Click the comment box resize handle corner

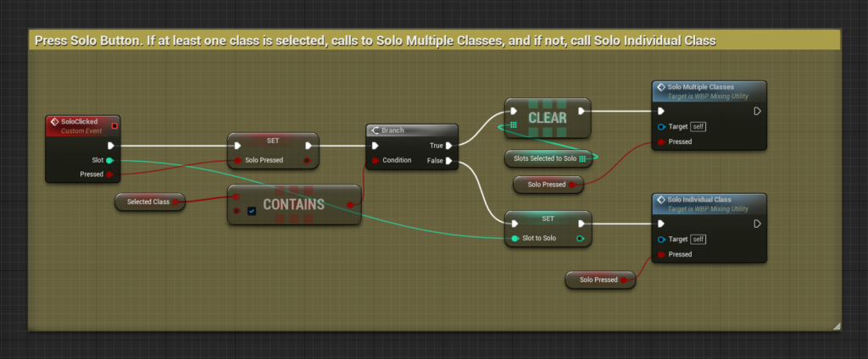pyautogui.click(x=836, y=325)
